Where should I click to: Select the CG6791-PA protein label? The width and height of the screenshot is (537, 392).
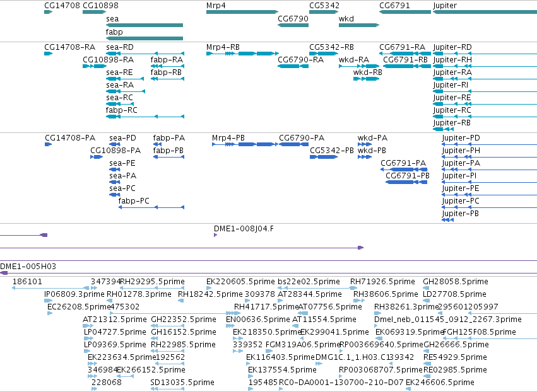tap(403, 163)
